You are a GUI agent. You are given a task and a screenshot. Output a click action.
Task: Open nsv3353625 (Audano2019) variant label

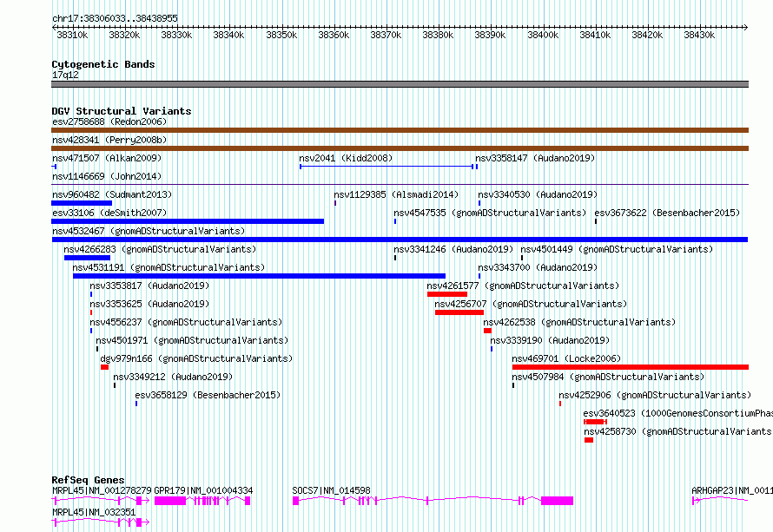(149, 304)
